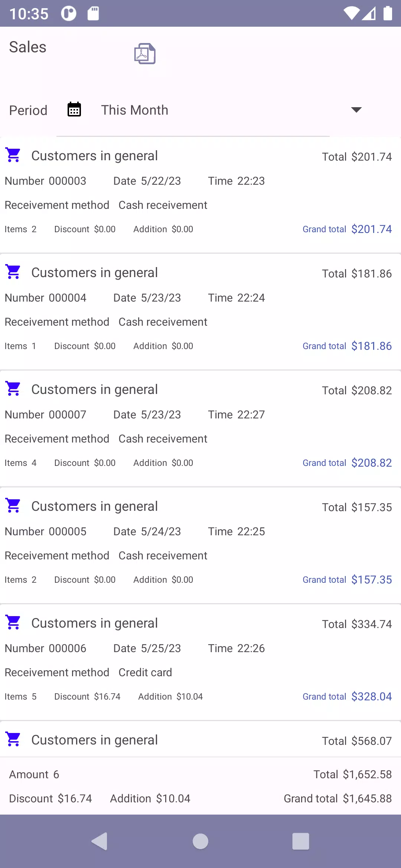This screenshot has height=868, width=401.
Task: Open the This Month period selector
Action: [x=134, y=110]
